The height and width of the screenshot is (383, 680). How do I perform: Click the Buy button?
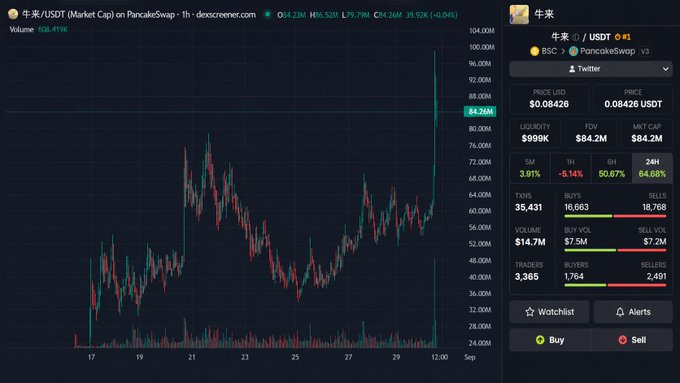(549, 340)
